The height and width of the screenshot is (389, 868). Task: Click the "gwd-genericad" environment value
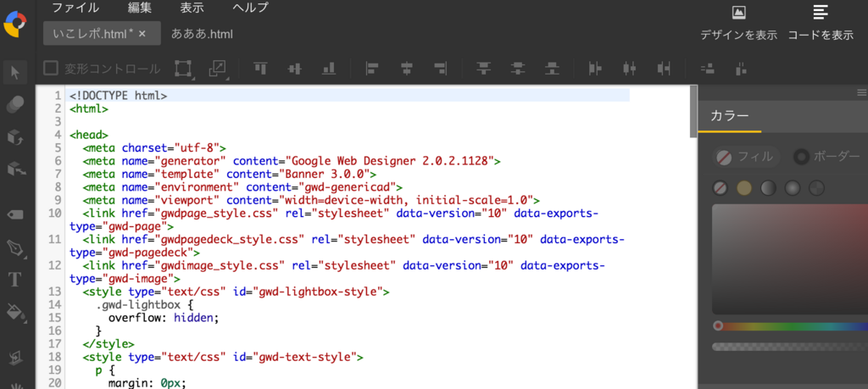coord(347,187)
